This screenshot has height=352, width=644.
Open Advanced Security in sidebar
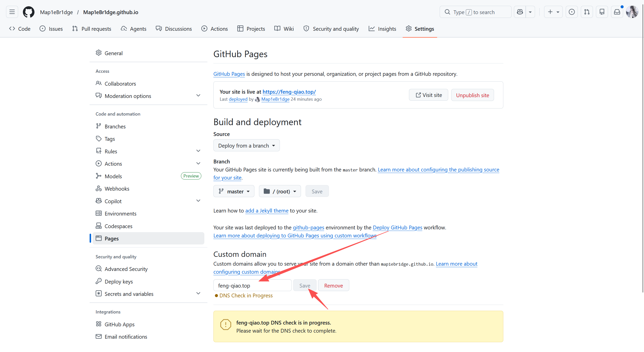point(148,269)
